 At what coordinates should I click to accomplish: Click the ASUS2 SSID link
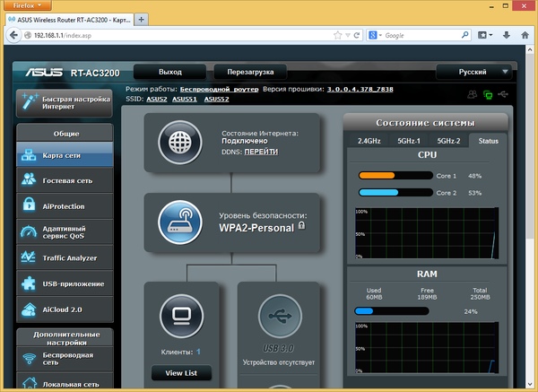[x=156, y=100]
